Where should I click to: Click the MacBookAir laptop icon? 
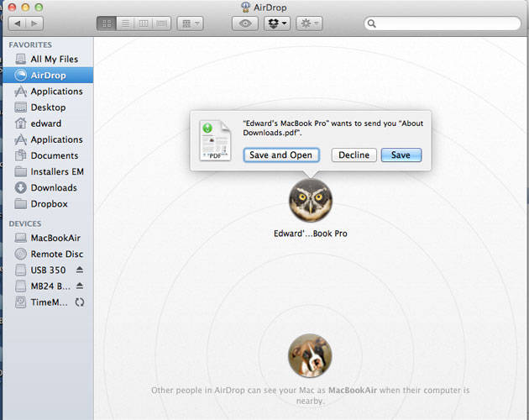click(x=21, y=238)
